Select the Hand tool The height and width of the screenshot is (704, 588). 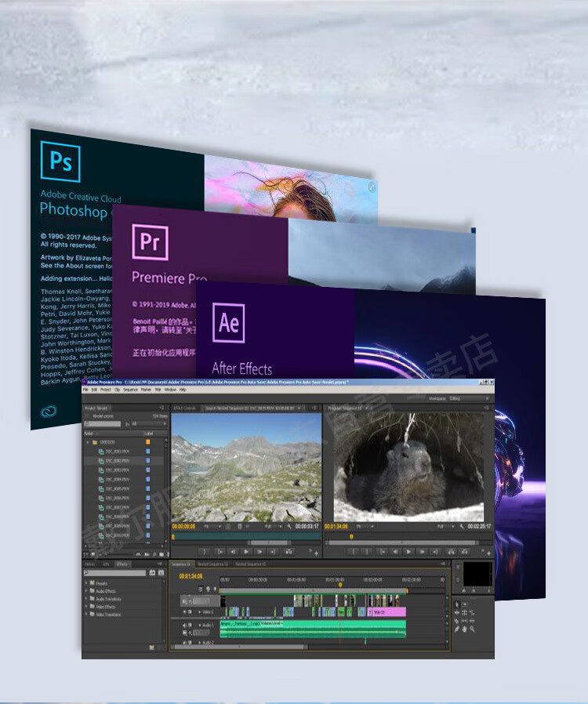(x=465, y=630)
